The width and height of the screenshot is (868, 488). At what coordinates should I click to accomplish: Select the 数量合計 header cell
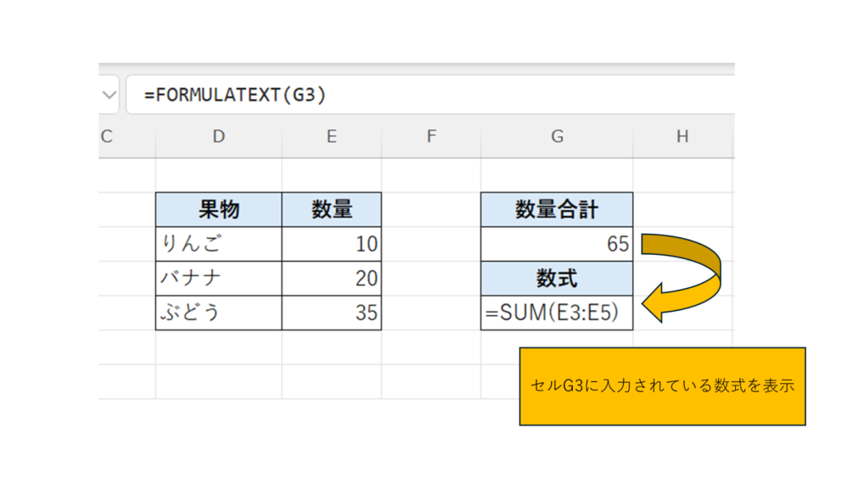click(556, 210)
